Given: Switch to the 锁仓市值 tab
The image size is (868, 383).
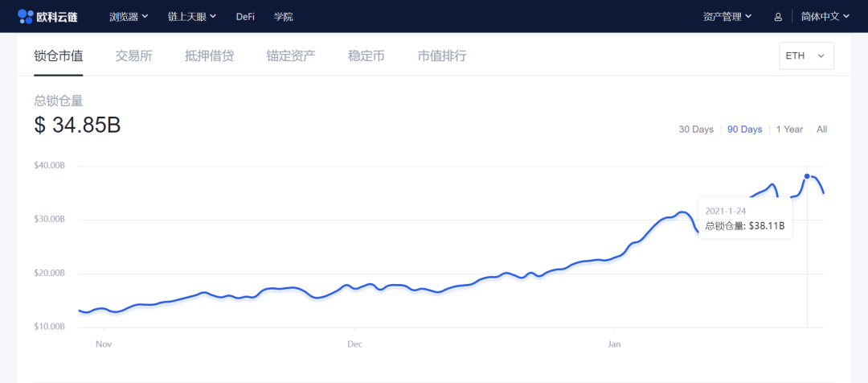Looking at the screenshot, I should (x=59, y=56).
